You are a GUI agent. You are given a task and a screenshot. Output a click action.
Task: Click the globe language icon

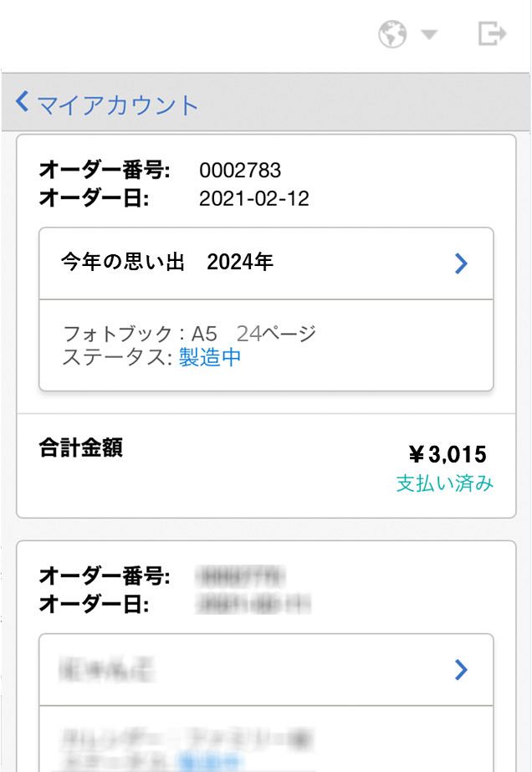[392, 34]
